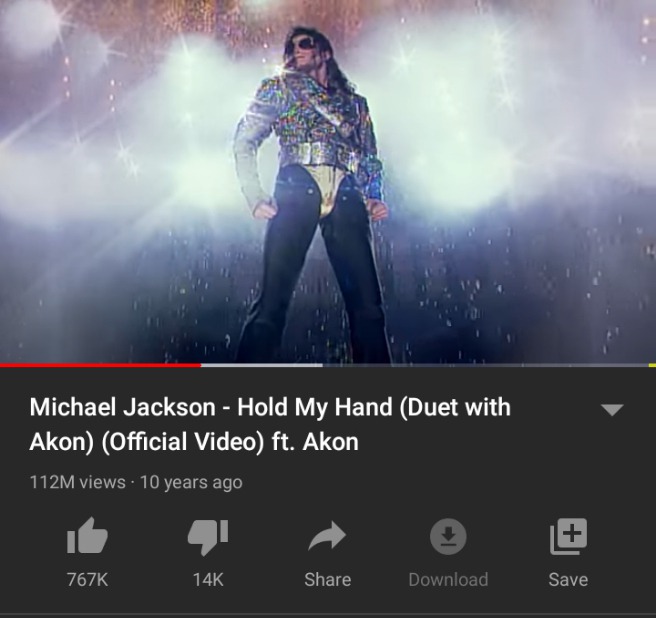Tap the circular Download arrow icon
This screenshot has width=656, height=618.
448,536
